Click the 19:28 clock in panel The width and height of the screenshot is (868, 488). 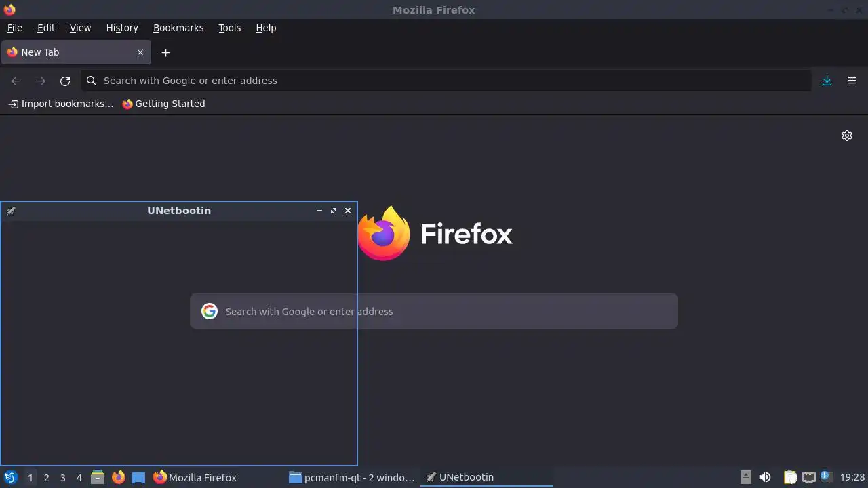pos(852,477)
